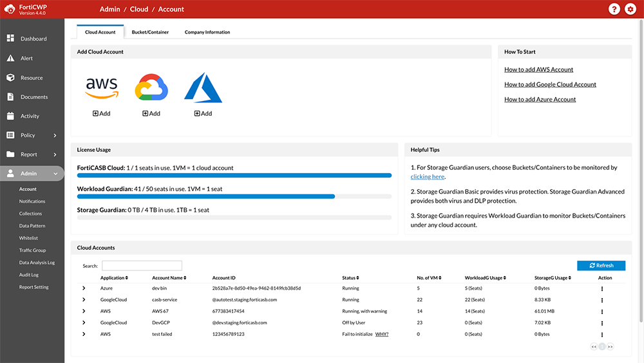Open How to add Google Cloud Account link

(550, 84)
